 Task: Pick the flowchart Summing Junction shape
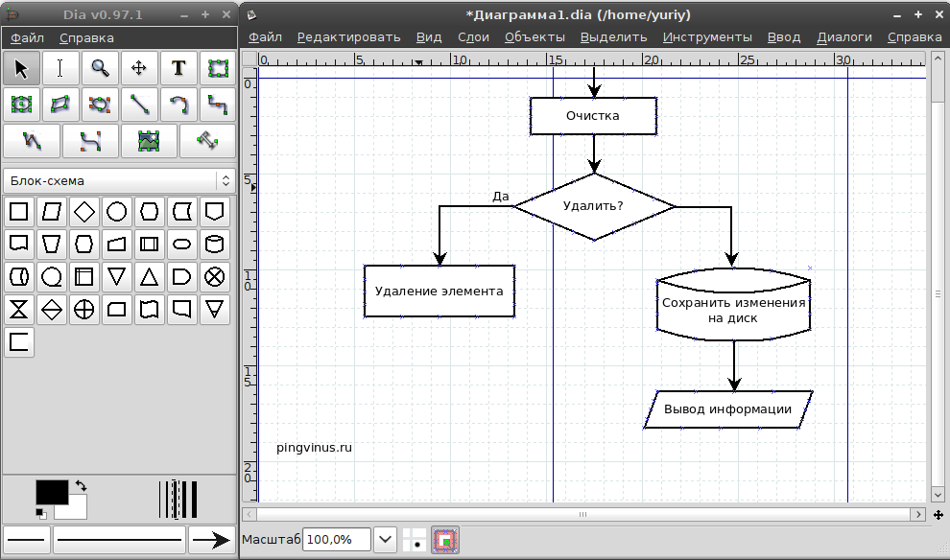(215, 277)
